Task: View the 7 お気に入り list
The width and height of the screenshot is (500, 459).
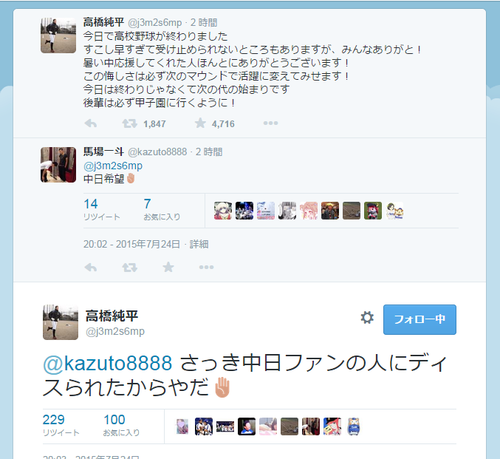Action: point(162,210)
